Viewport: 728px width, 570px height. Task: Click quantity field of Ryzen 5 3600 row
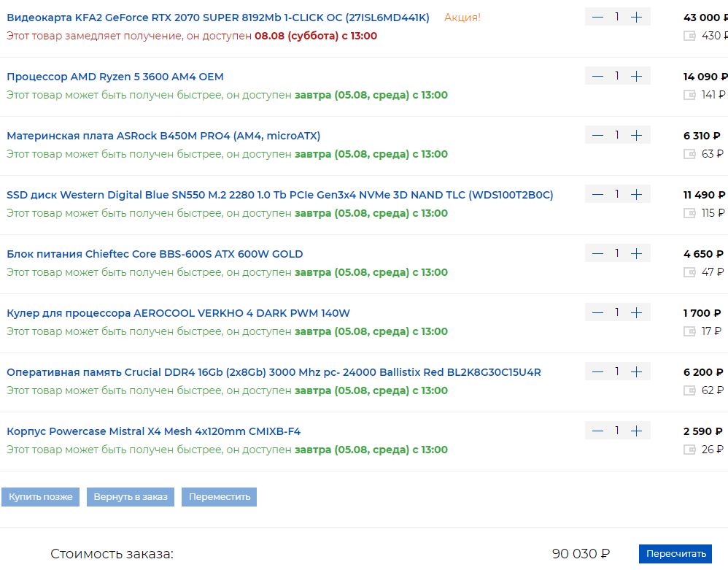point(617,76)
